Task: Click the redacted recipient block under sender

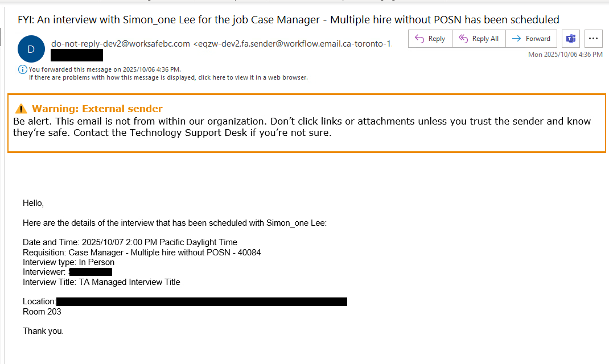Action: tap(77, 55)
